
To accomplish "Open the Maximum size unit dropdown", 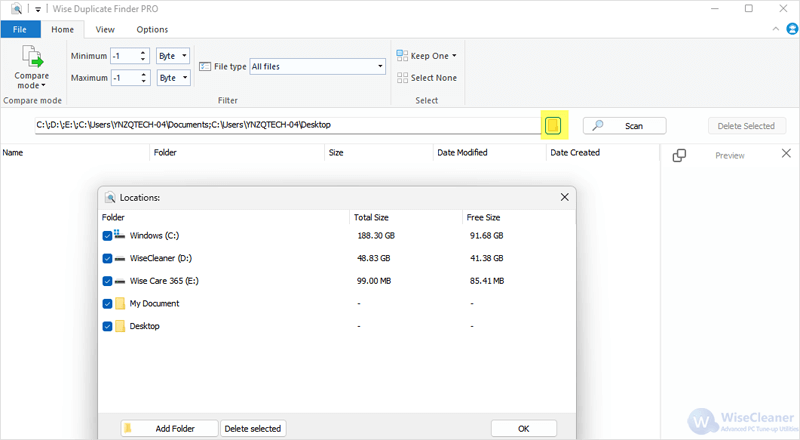I will point(173,78).
